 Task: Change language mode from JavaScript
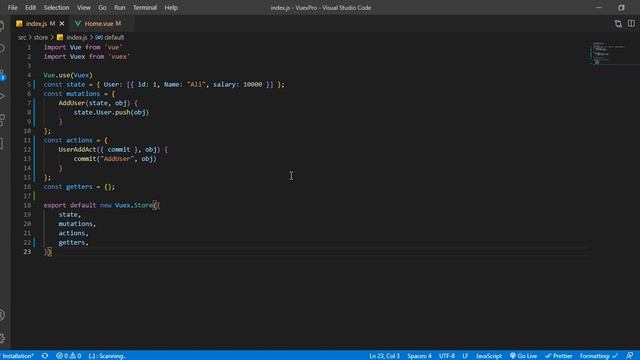489,356
